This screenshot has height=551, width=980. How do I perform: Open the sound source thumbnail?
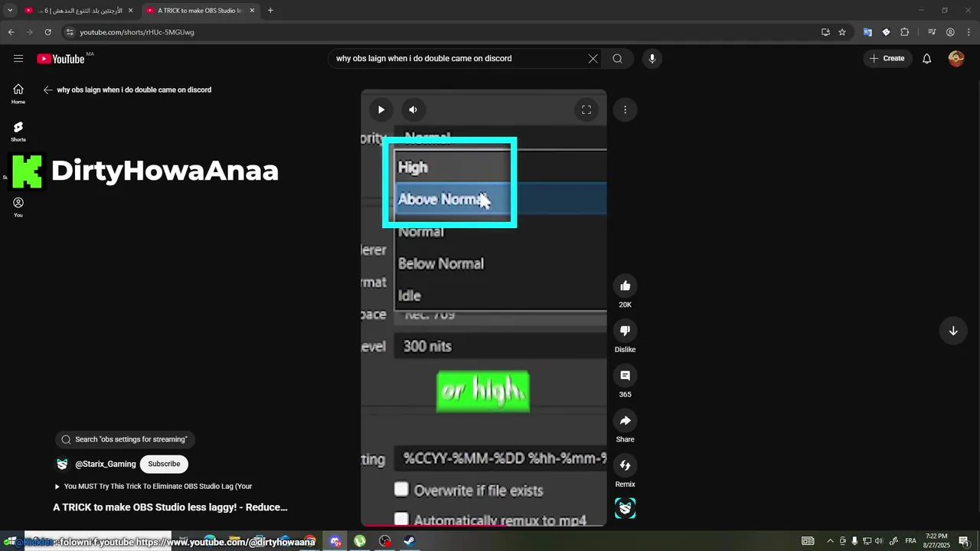click(625, 508)
